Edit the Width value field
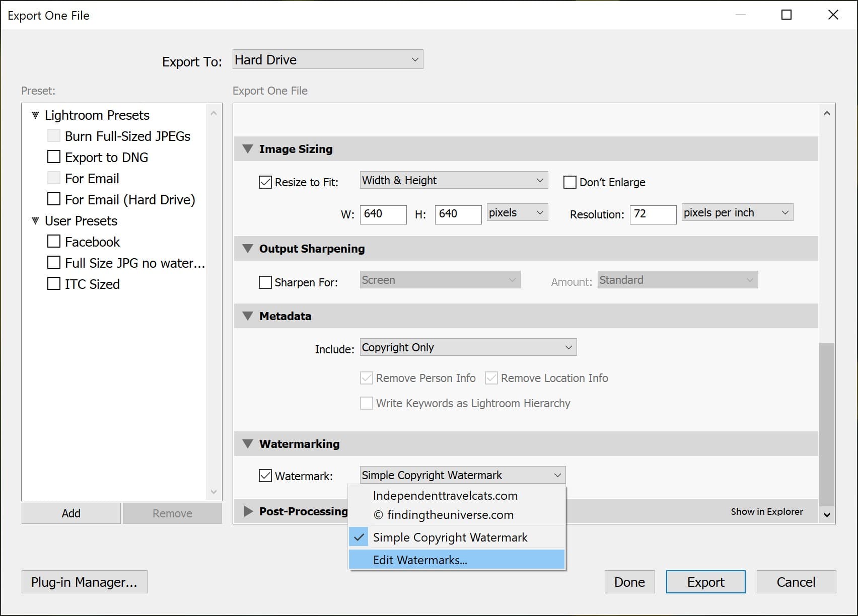 383,214
